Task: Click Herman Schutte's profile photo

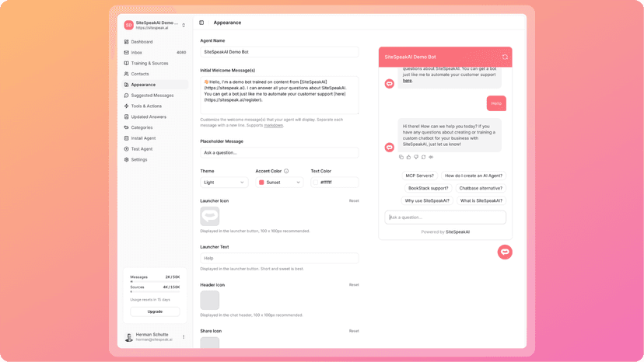Action: 129,337
